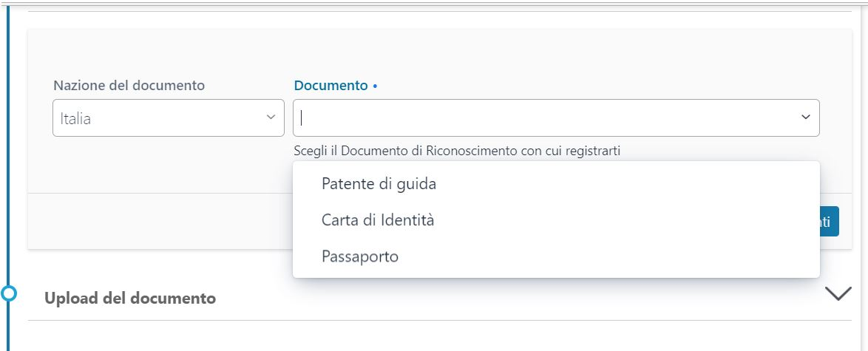
Task: Click the "Upload del documento" heading
Action: (130, 299)
